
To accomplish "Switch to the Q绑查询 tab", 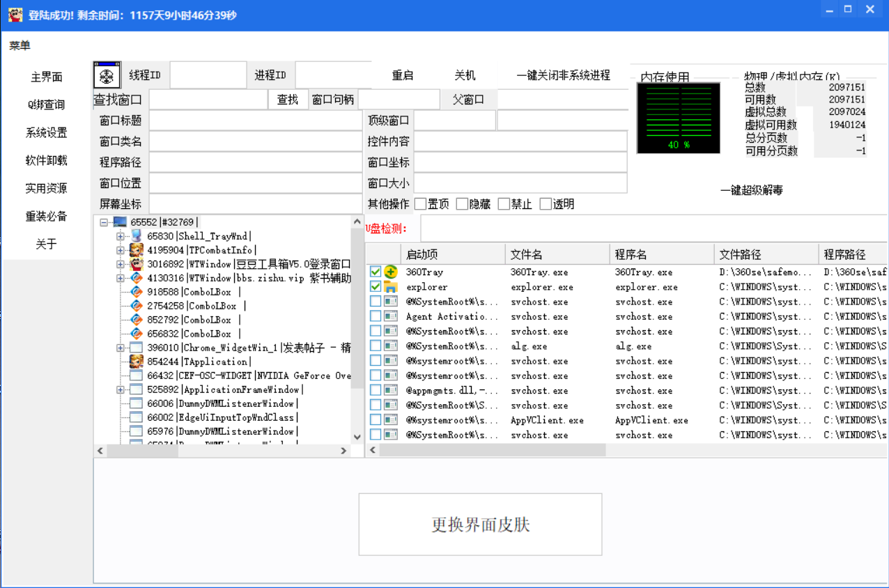I will point(47,105).
